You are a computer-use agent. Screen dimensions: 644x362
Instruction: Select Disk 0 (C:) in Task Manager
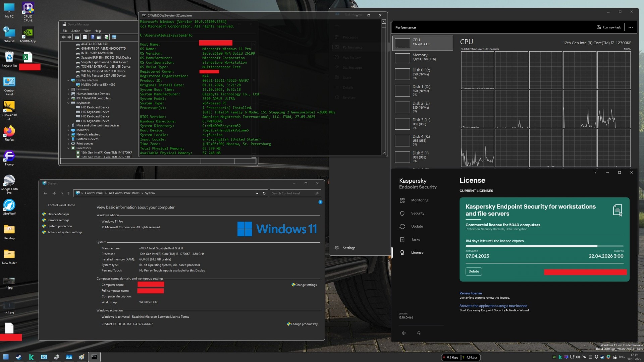click(x=423, y=74)
